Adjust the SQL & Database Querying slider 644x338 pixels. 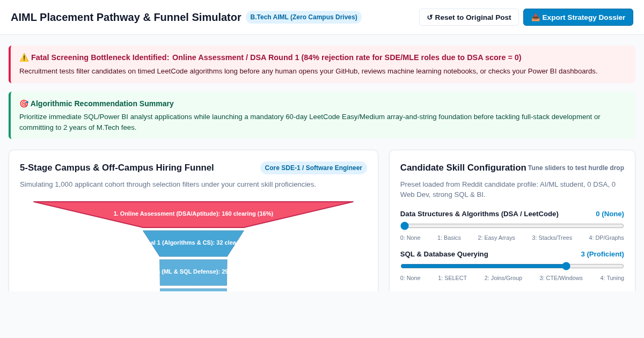point(512,266)
